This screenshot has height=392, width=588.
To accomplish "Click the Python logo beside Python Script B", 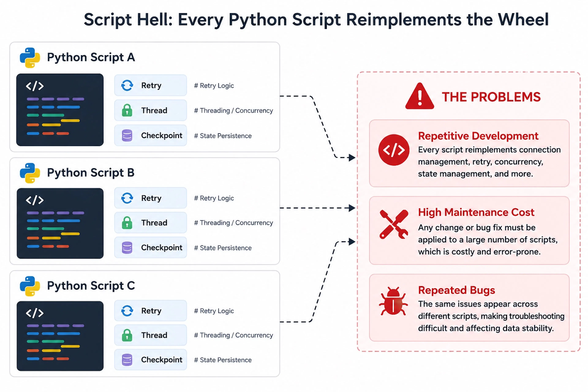I will pyautogui.click(x=30, y=173).
